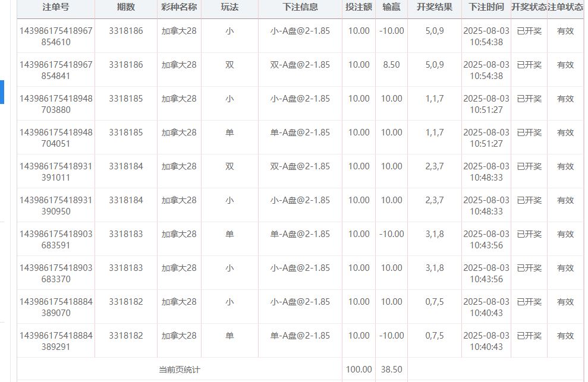This screenshot has height=382, width=588.
Task: Click the 下注信息 column header
Action: pyautogui.click(x=300, y=7)
